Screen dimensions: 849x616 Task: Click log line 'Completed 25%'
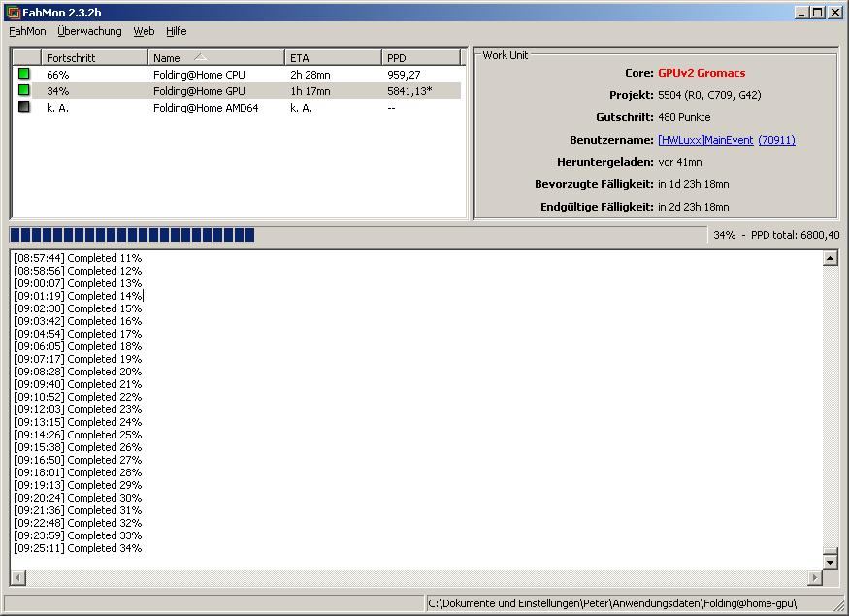(78, 435)
